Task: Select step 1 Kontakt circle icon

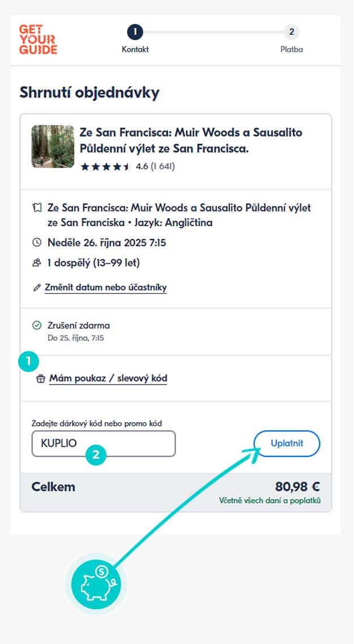Action: point(134,32)
